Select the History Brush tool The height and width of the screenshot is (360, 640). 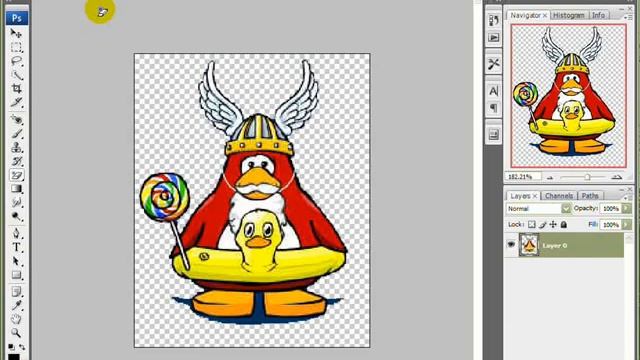click(x=16, y=161)
